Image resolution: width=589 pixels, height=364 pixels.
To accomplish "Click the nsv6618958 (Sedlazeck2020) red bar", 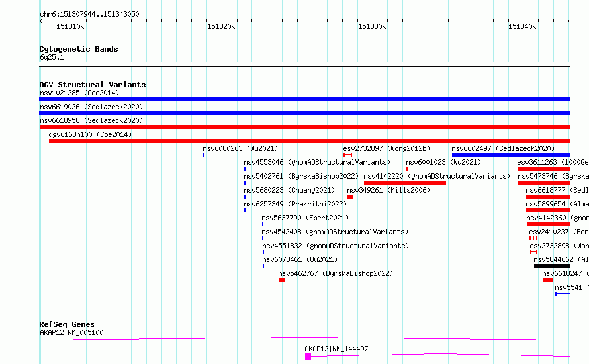I will [304, 127].
